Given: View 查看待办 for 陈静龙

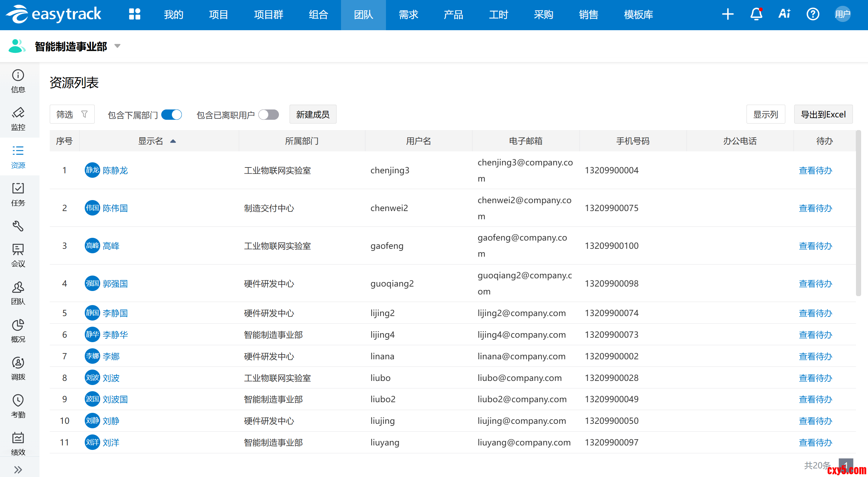Looking at the screenshot, I should coord(815,171).
